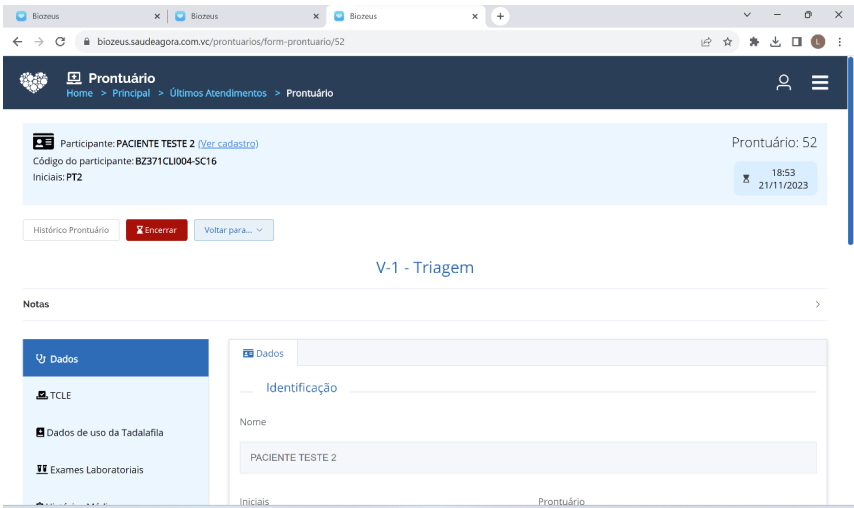Open the hamburger menu in header
Viewport: 854px width, 508px height.
coord(820,83)
